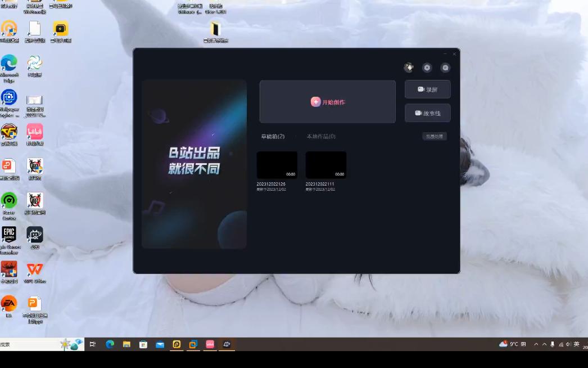Switch to the 本地作品(0) tab
Viewport: 588px width, 368px height.
(322, 136)
